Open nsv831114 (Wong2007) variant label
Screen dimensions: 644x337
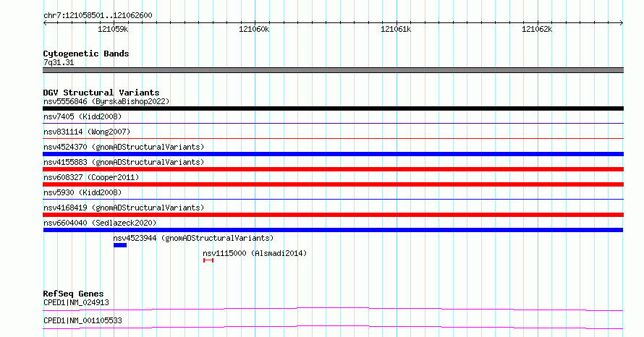(87, 132)
